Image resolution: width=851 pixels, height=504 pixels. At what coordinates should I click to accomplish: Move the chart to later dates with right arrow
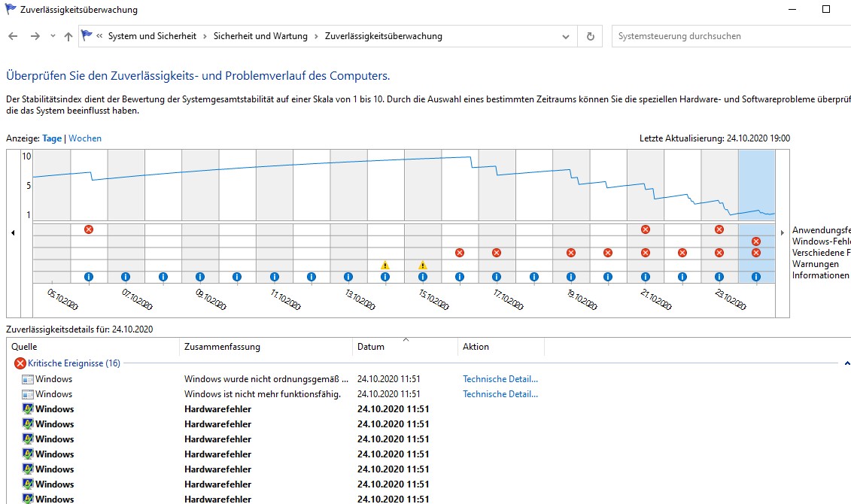782,232
